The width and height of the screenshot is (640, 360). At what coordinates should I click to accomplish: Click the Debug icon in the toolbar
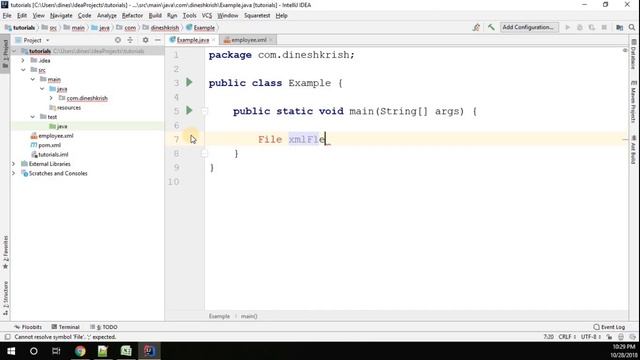tap(580, 27)
